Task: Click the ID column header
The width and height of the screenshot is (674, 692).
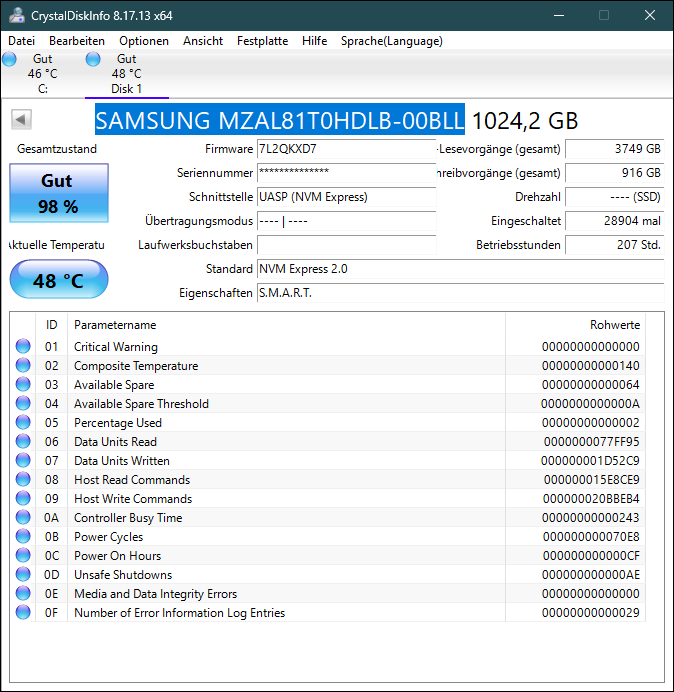Action: click(51, 325)
